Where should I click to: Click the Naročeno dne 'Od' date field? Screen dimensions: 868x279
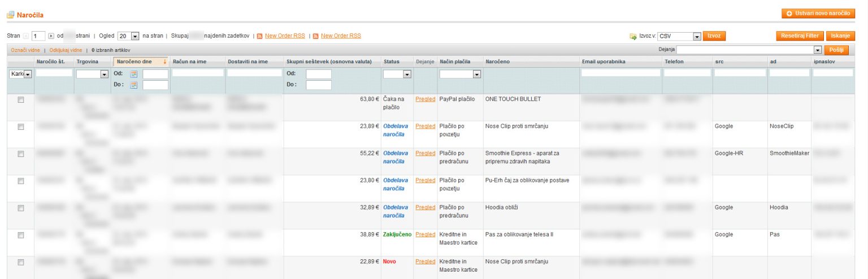click(155, 74)
